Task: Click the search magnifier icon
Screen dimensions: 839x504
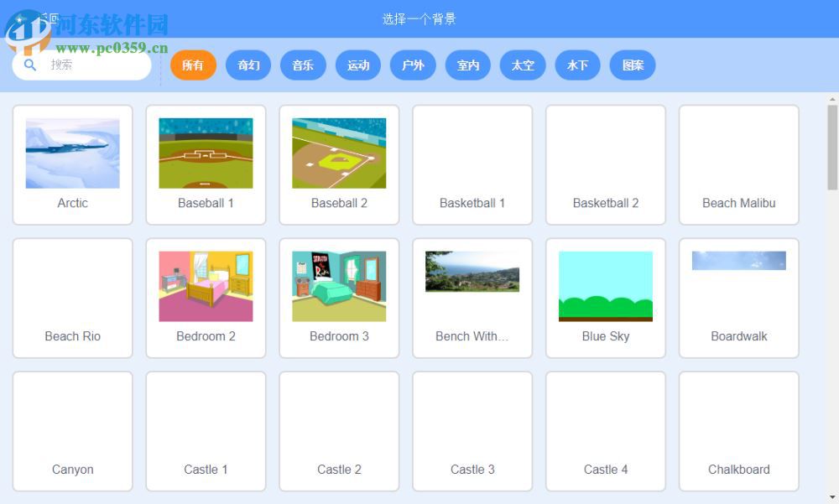Action: click(29, 65)
